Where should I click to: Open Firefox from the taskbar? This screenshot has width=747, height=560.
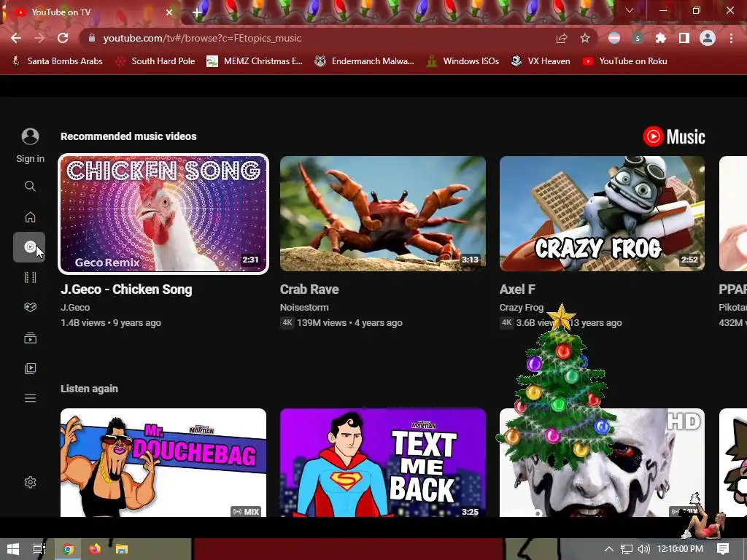pos(94,549)
